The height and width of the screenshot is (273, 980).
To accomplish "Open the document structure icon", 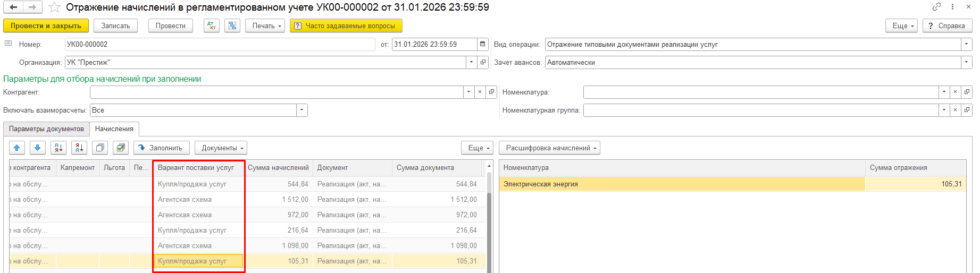I will (232, 25).
